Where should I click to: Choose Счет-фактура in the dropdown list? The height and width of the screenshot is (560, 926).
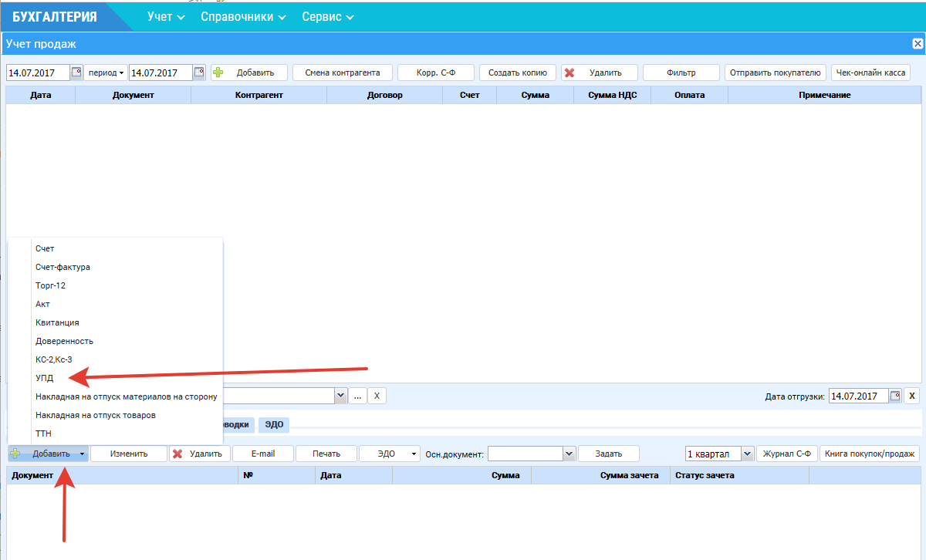tap(63, 267)
